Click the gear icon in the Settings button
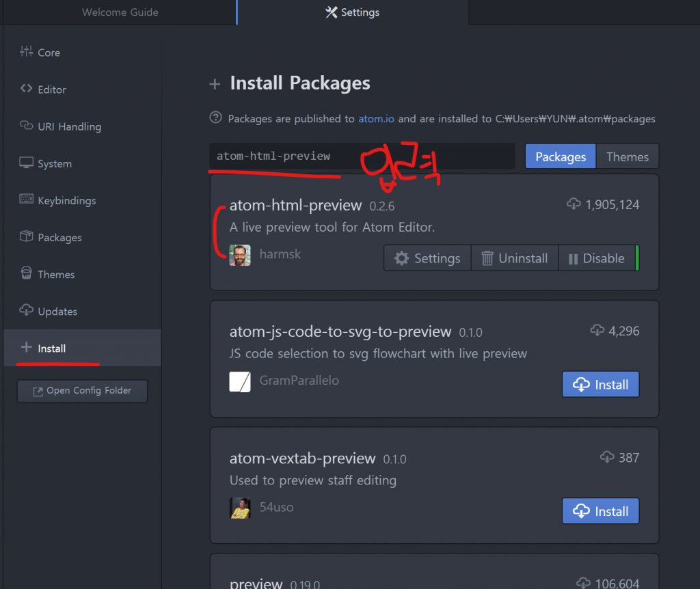Image resolution: width=700 pixels, height=589 pixels. click(401, 258)
